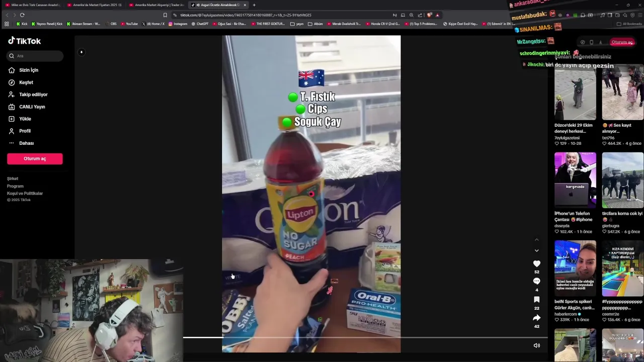Switch to the Amerika Market Alışverişi tab
Image resolution: width=644 pixels, height=362 pixels.
tap(156, 5)
